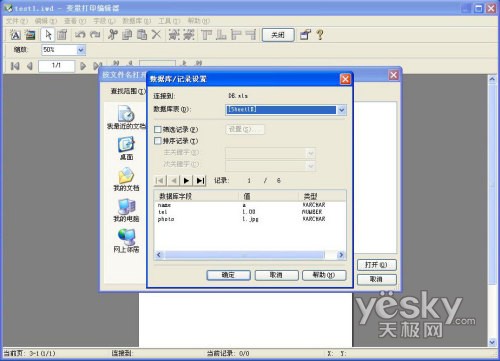
Task: Click 取消 in the file open dialog
Action: coord(377,279)
